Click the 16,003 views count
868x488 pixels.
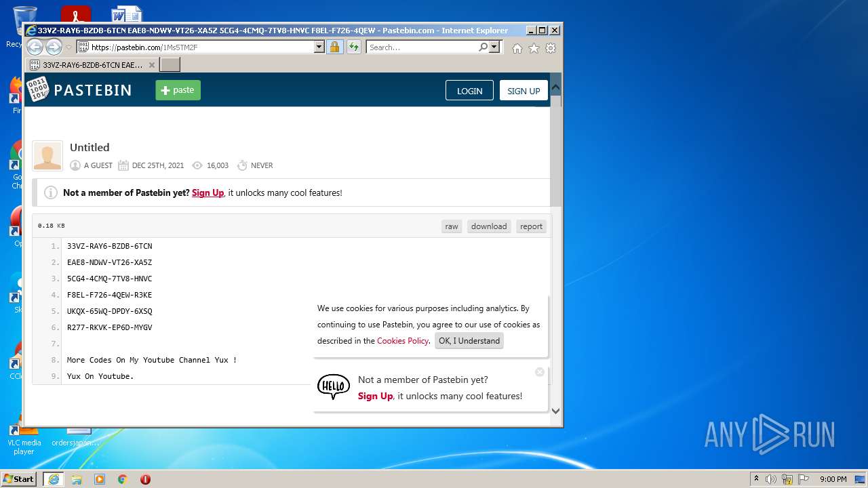(218, 165)
